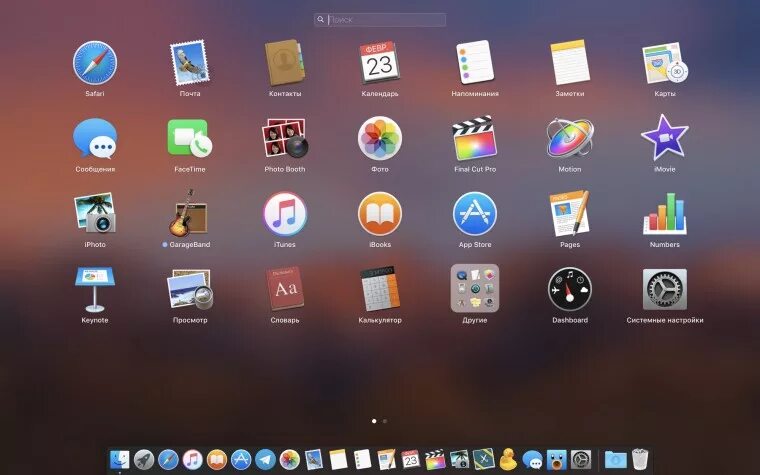Launch Photo Booth
Image resolution: width=760 pixels, height=475 pixels.
pos(285,139)
